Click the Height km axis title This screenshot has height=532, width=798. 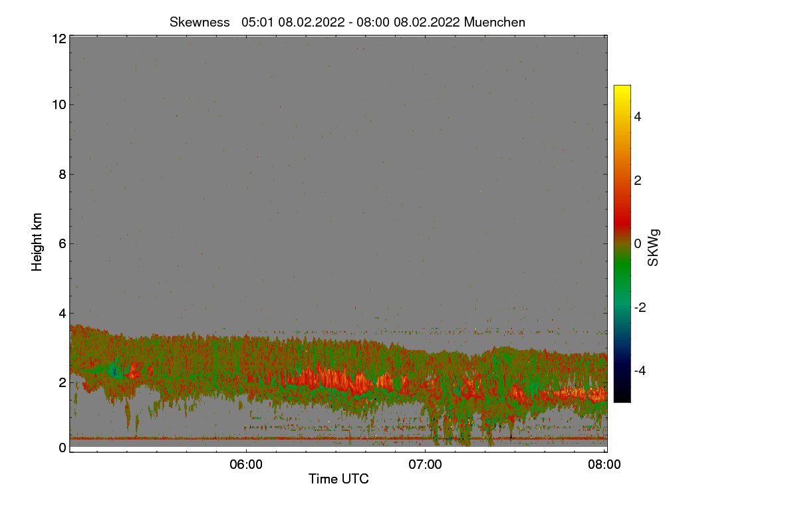37,242
